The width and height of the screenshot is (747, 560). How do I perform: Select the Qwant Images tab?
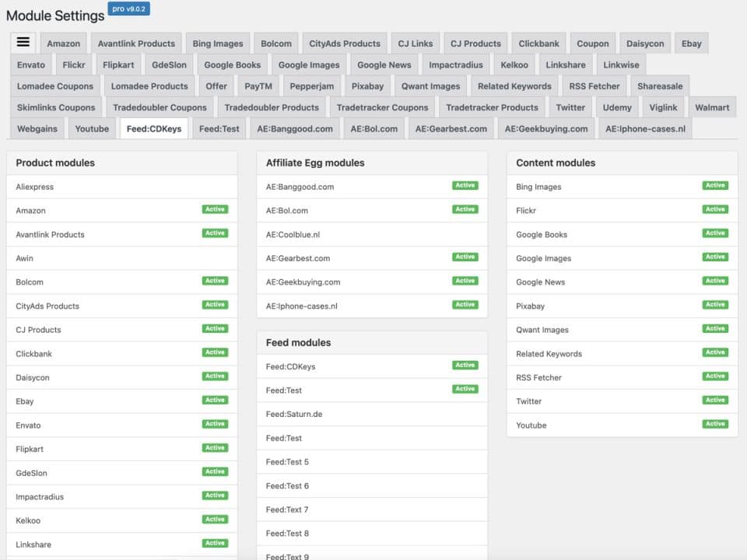(x=430, y=86)
